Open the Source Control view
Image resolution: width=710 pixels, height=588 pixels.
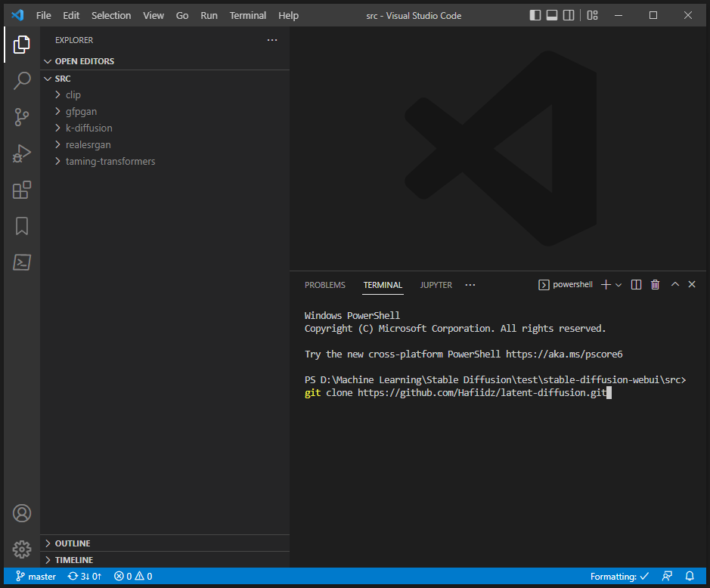[21, 117]
